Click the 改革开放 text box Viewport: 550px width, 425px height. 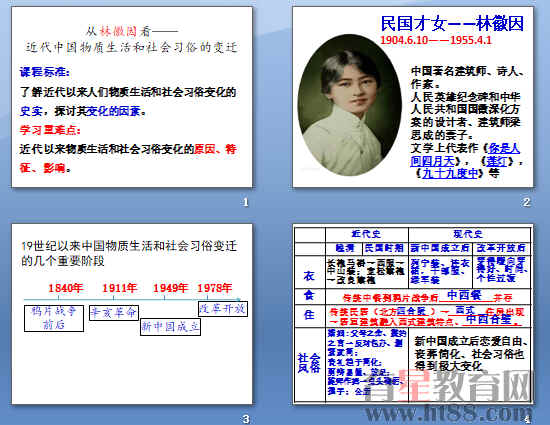pyautogui.click(x=223, y=309)
